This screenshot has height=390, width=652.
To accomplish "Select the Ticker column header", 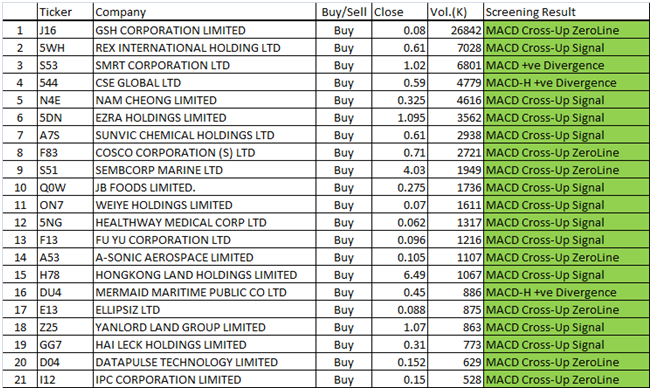I will tap(65, 12).
